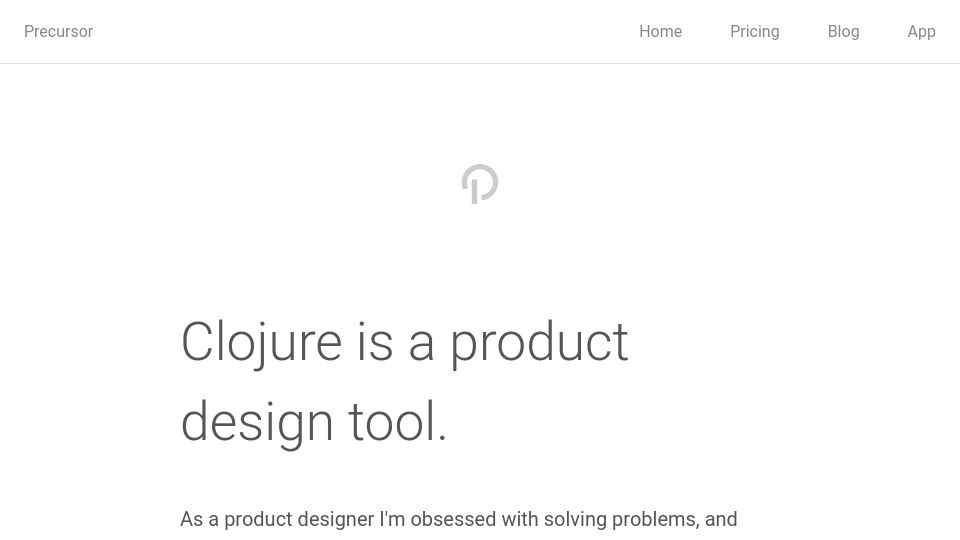Image resolution: width=960 pixels, height=540 pixels.
Task: Open the Blog nav link
Action: pyautogui.click(x=843, y=31)
